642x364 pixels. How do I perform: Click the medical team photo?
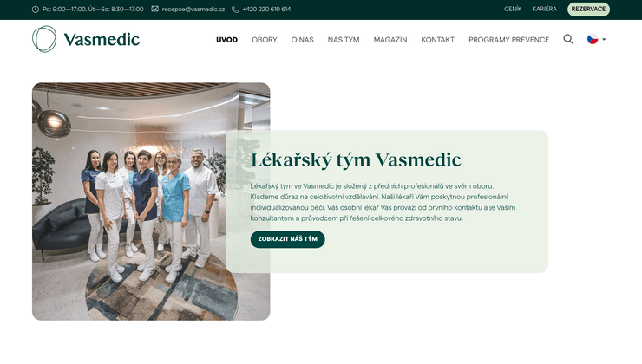click(151, 202)
